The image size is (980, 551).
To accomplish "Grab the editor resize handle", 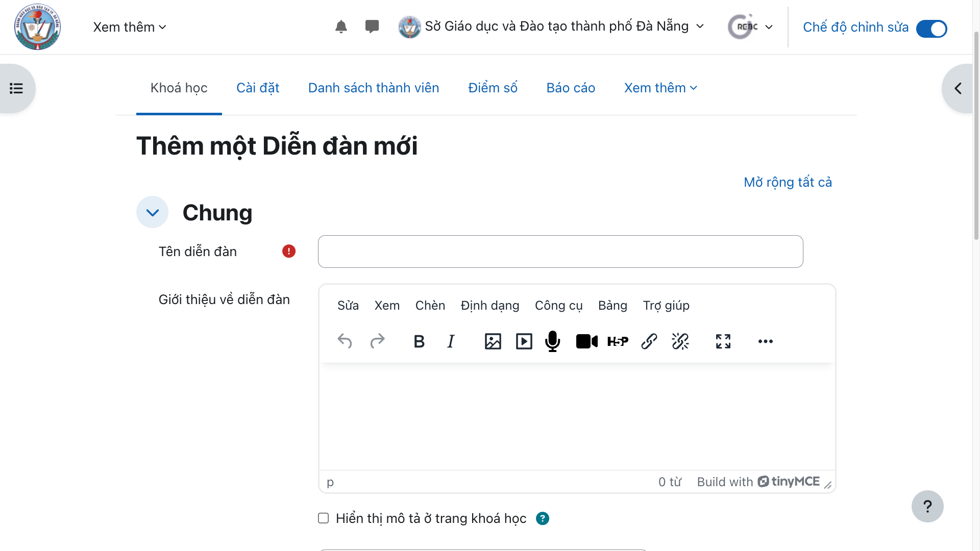I will [x=828, y=485].
